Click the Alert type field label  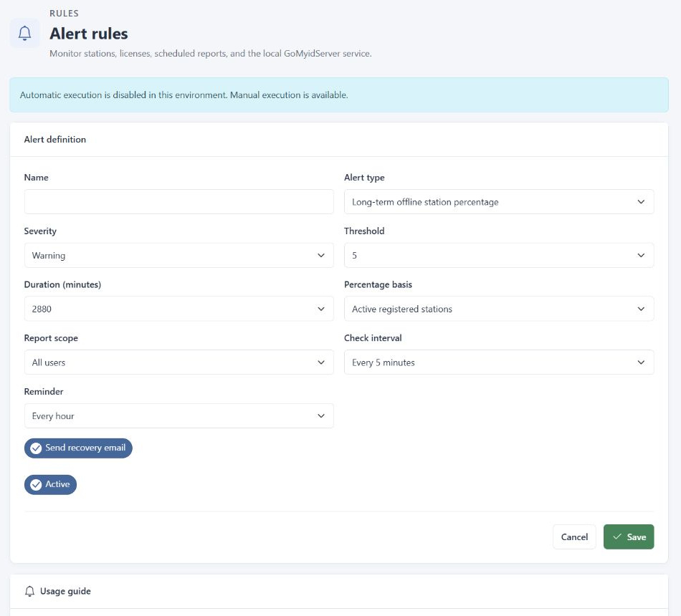(x=364, y=178)
